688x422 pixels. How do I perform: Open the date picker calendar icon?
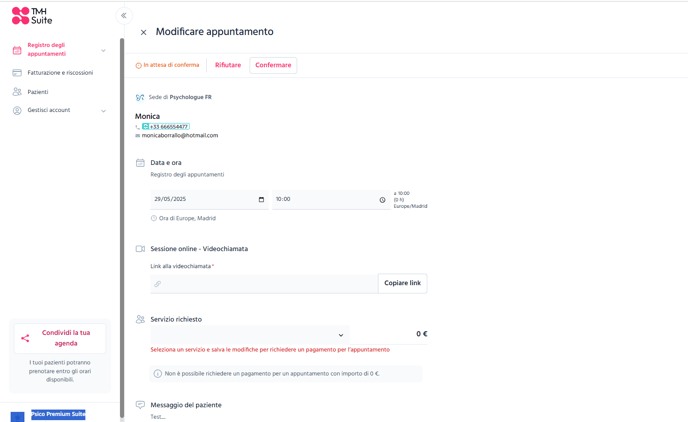[261, 200]
